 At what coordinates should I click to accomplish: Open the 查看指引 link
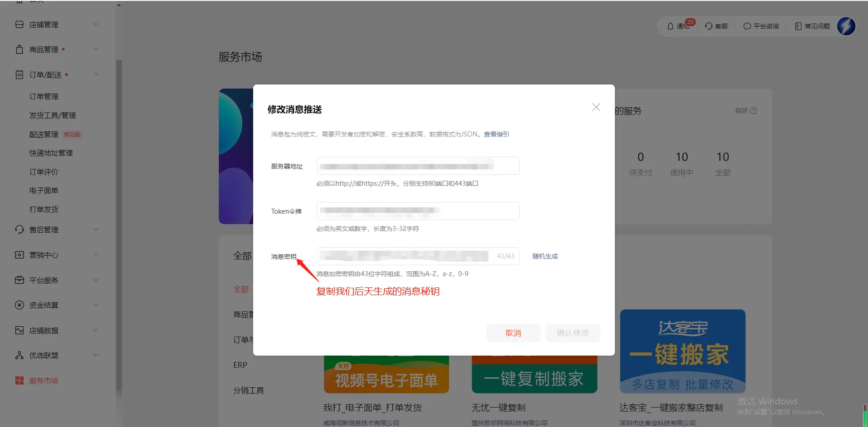point(496,134)
